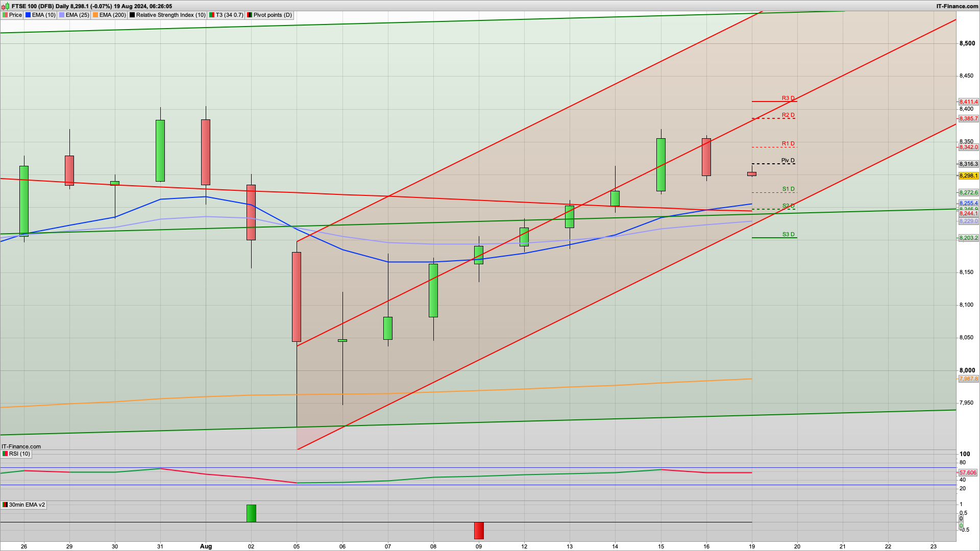Image resolution: width=980 pixels, height=551 pixels.
Task: Click the RSI 100 scale label
Action: 965,454
